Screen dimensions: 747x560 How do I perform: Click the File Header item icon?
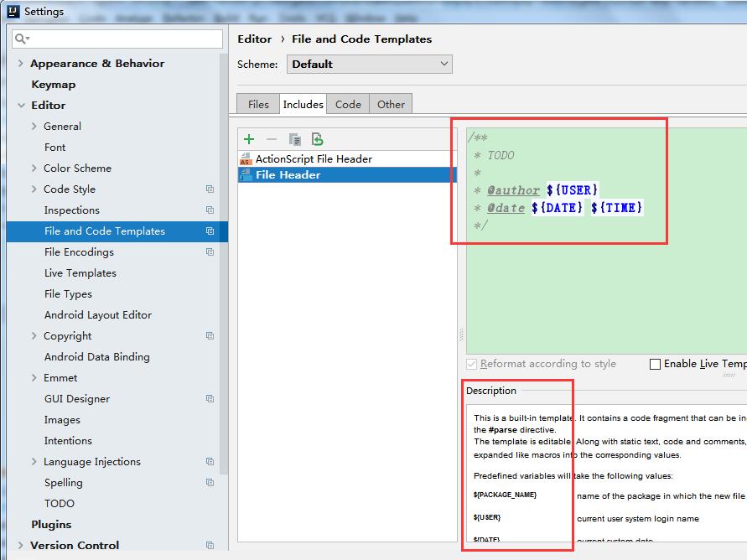tap(246, 174)
